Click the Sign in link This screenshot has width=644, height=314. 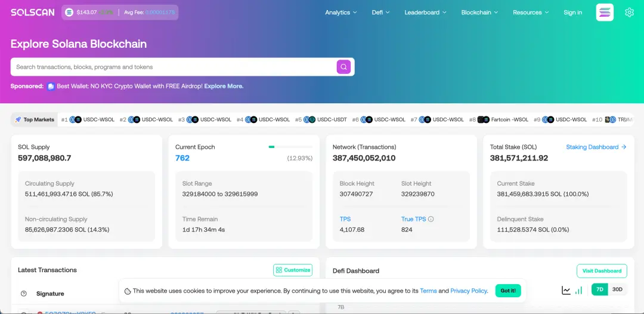tap(572, 13)
